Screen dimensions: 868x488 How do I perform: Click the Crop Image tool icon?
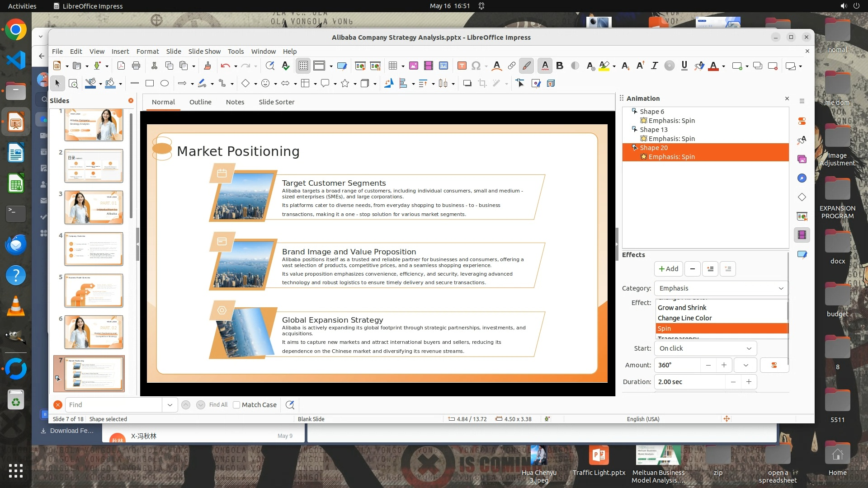pos(482,83)
